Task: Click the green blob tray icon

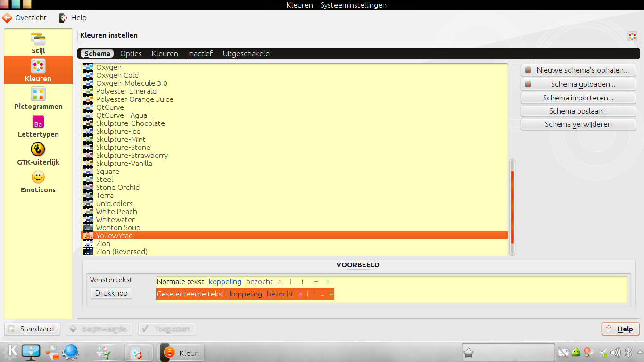Action: (x=576, y=352)
